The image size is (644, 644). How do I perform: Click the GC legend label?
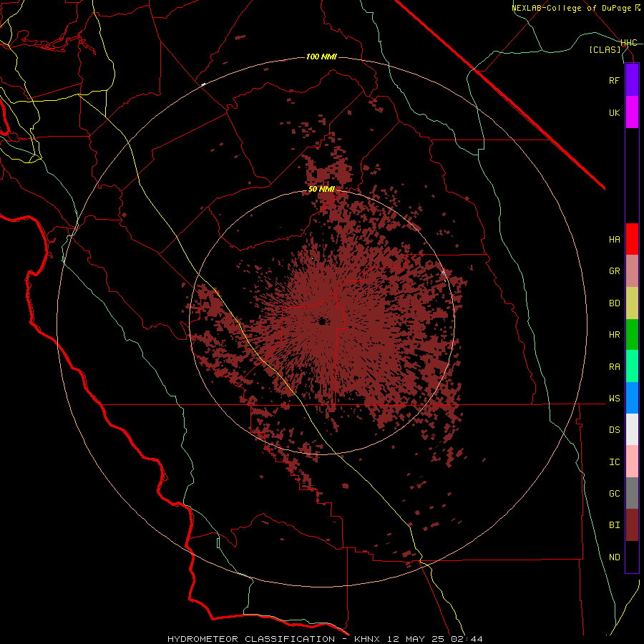point(614,494)
